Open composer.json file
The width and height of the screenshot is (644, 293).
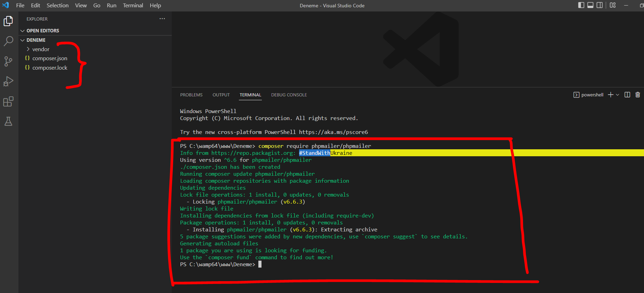(x=50, y=58)
